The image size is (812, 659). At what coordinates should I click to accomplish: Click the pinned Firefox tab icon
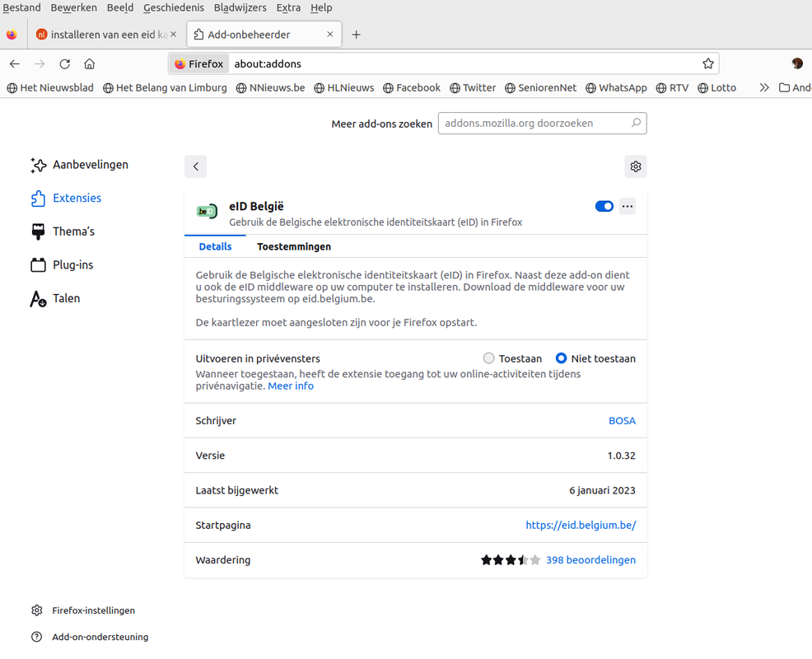coord(12,35)
